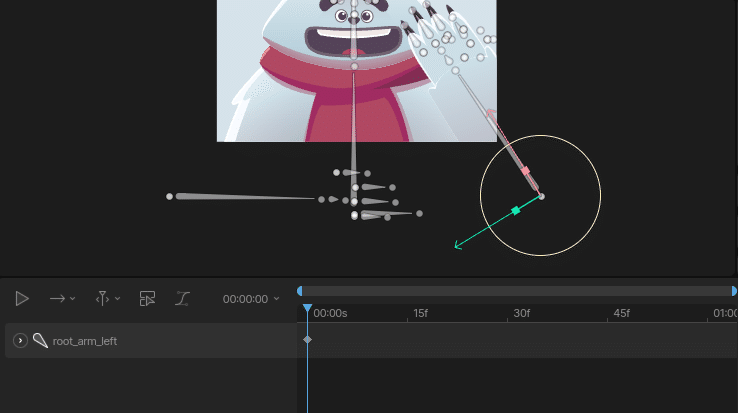Start animation playback with the play button

pyautogui.click(x=22, y=299)
